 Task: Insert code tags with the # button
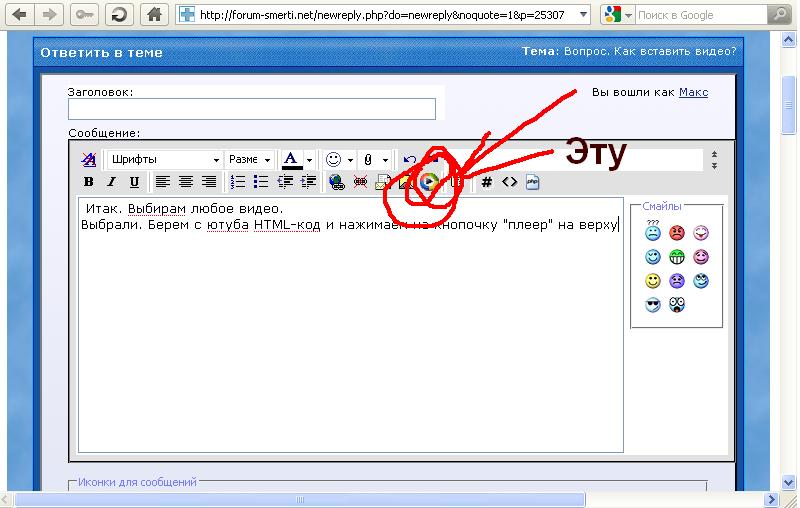pos(487,182)
